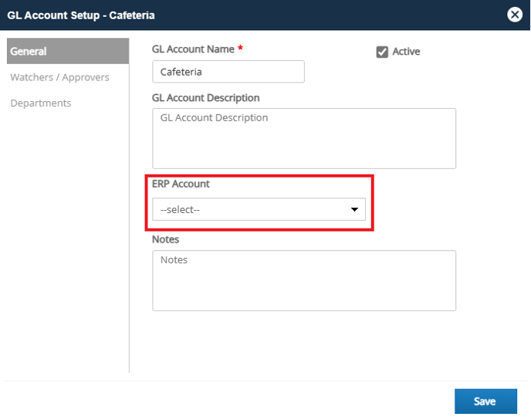
Task: Click the GL Account Name label
Action: coord(193,49)
